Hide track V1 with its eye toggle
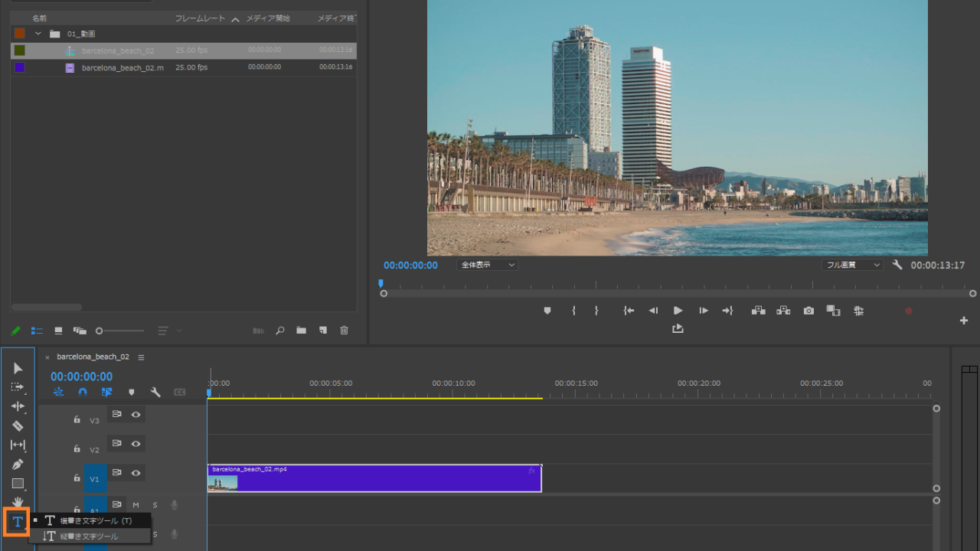The height and width of the screenshot is (551, 980). [x=136, y=472]
